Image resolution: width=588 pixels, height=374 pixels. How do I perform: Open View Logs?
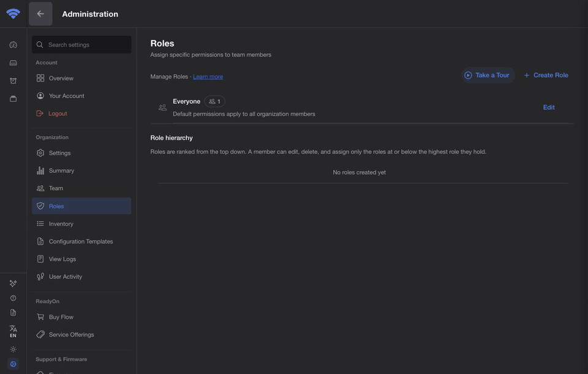tap(81, 259)
